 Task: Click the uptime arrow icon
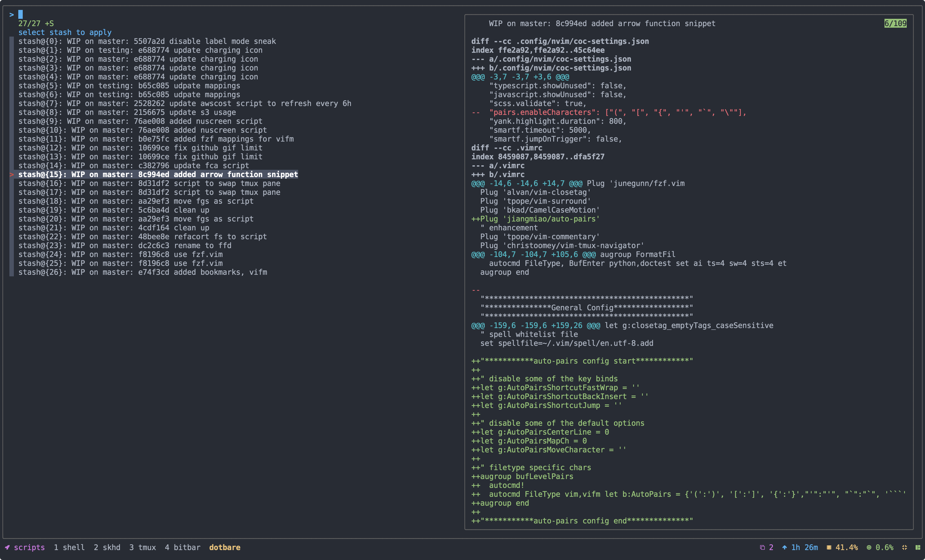click(x=784, y=547)
